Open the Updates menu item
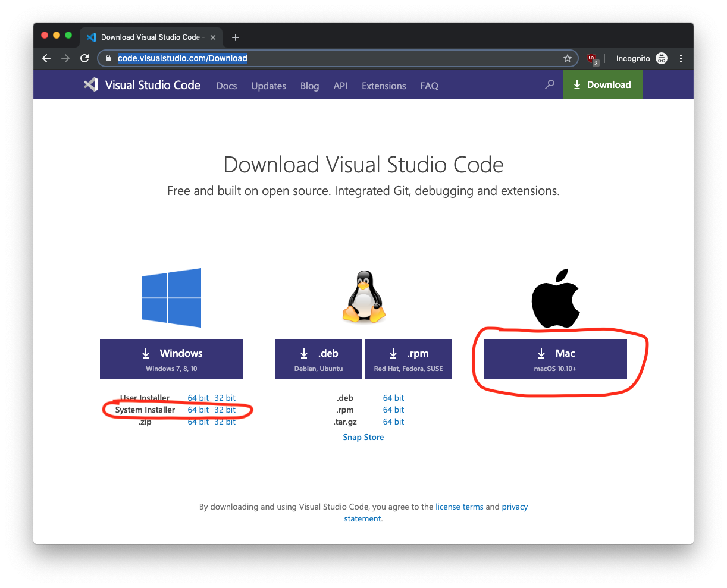 coord(268,86)
